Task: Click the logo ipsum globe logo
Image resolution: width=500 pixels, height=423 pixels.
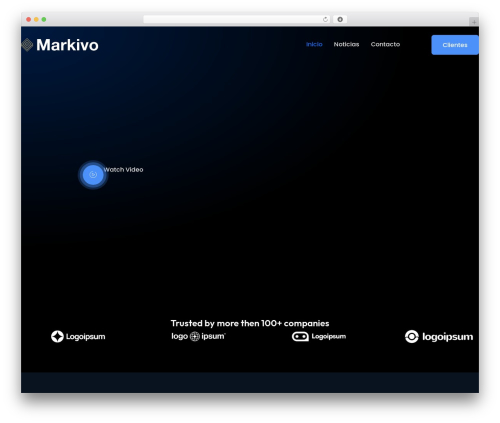Action: (x=198, y=336)
